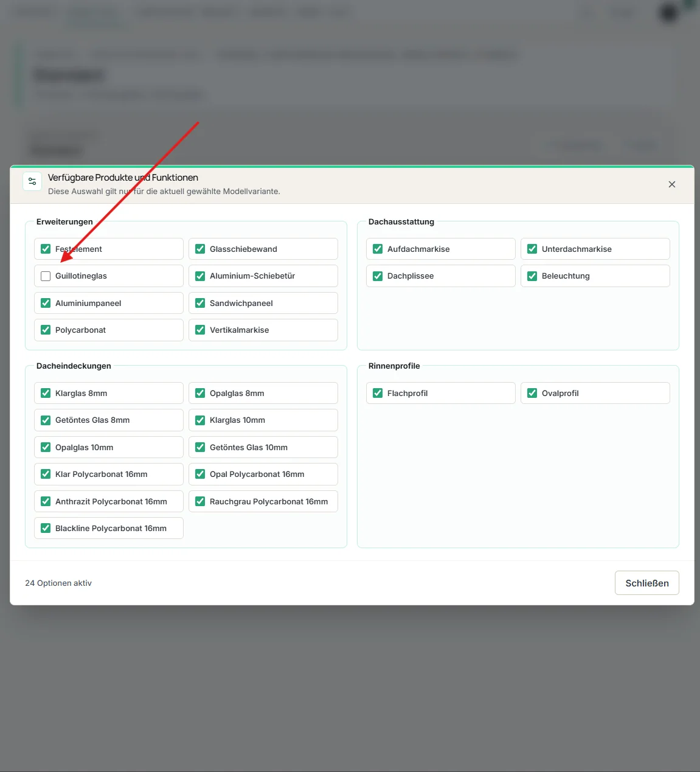Image resolution: width=700 pixels, height=772 pixels.
Task: Uncheck the Ovalprofil option
Action: tap(532, 393)
